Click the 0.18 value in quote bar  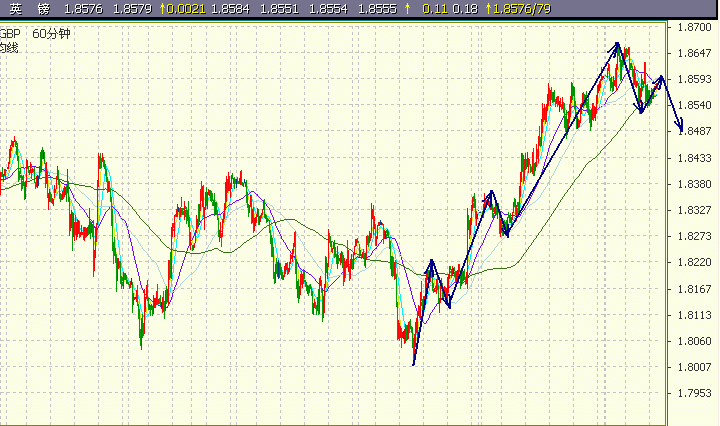click(x=465, y=9)
